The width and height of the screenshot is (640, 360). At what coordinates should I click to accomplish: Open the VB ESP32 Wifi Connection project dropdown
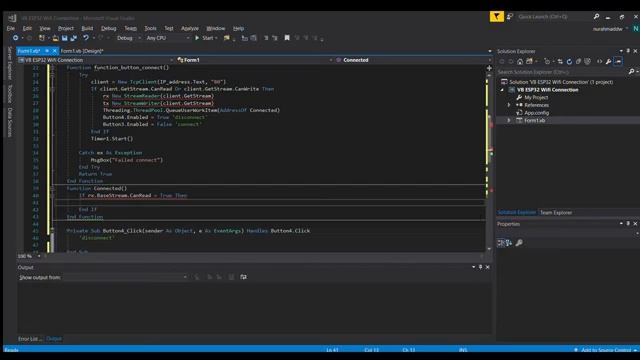click(96, 60)
